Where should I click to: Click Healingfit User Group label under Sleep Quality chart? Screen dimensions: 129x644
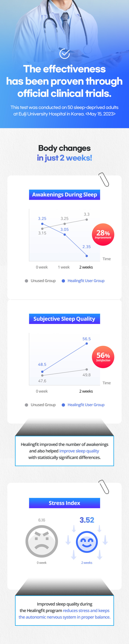tap(86, 405)
